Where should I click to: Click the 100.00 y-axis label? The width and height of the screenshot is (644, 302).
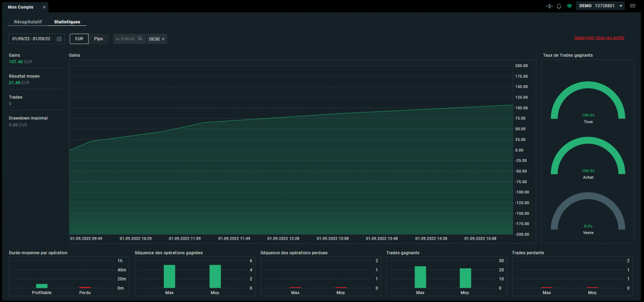[521, 108]
